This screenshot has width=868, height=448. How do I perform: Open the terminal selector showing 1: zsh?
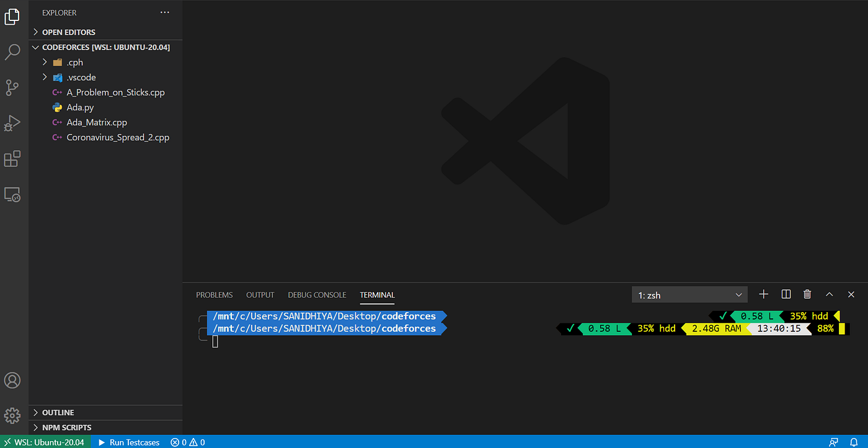click(x=689, y=294)
